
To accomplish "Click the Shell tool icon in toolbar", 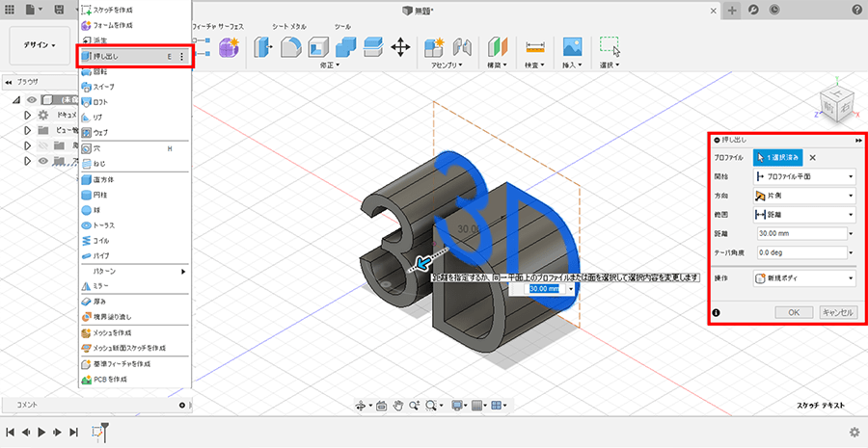I will 318,47.
